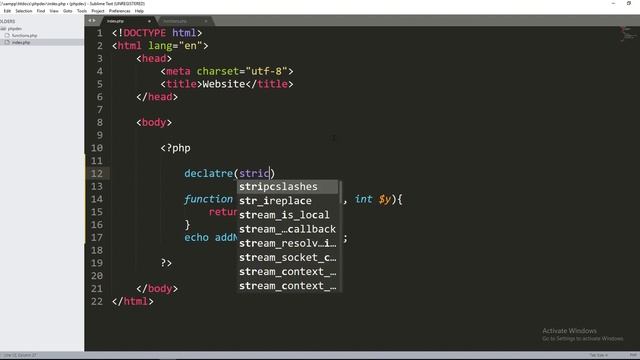Image resolution: width=640 pixels, height=360 pixels.
Task: Click the functions.php file icon in sidebar
Action: coord(7,36)
